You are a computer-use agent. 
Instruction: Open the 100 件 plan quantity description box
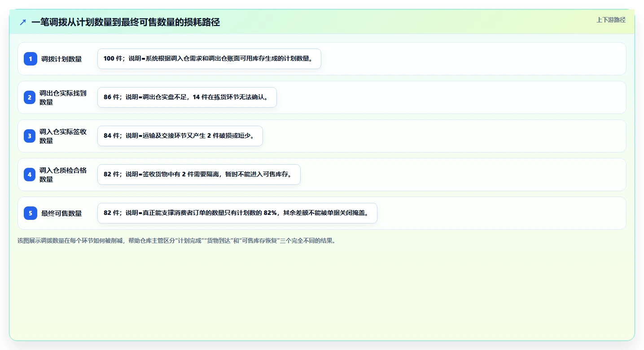[209, 59]
